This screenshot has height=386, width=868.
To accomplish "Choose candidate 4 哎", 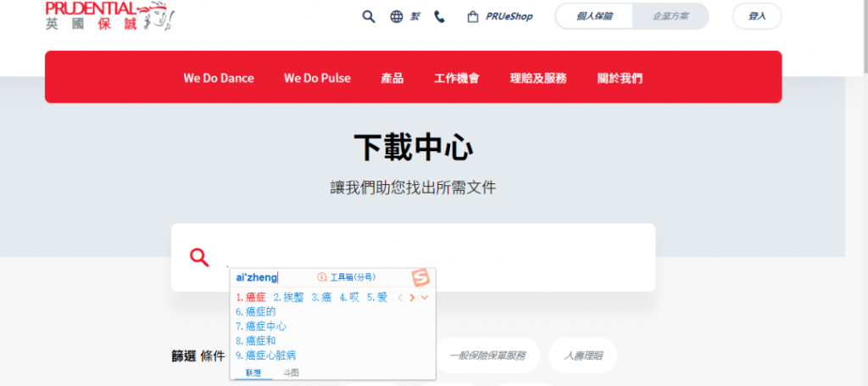I will pos(350,298).
